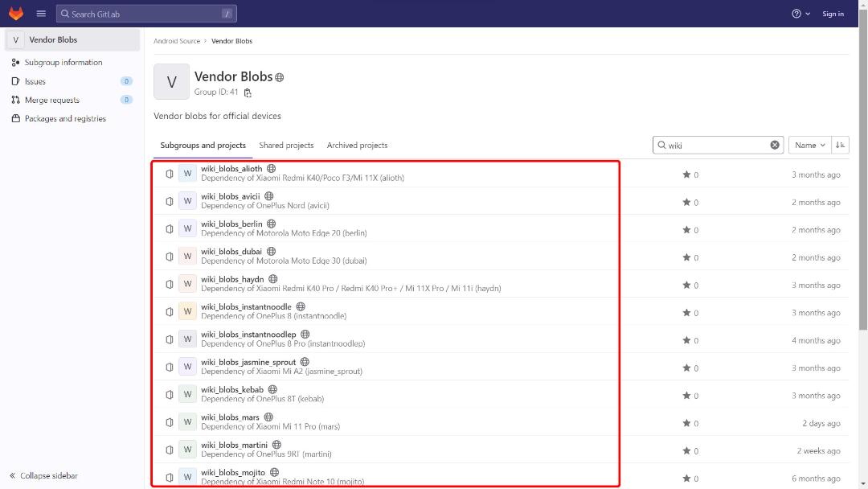
Task: Click the star icon in wiki_blobs_mars row
Action: pos(686,423)
